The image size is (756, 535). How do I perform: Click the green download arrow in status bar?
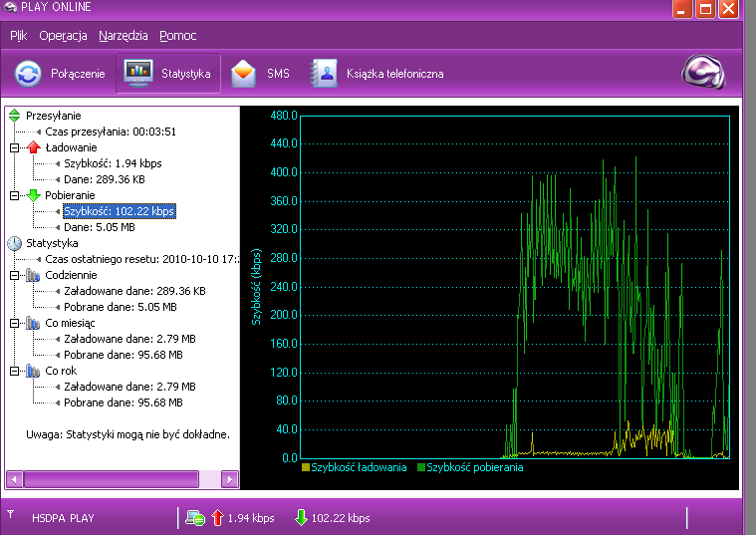click(301, 518)
